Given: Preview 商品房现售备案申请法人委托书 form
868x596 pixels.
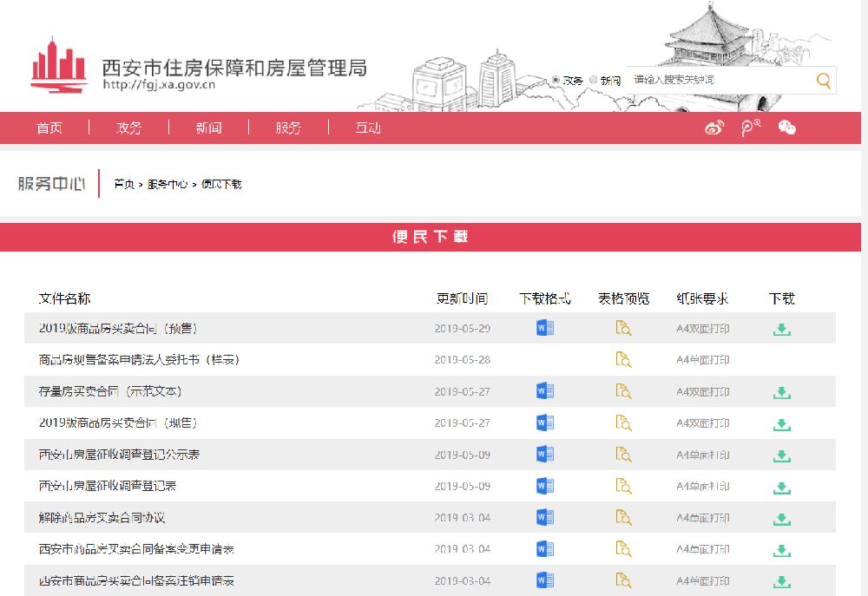Looking at the screenshot, I should tap(623, 360).
